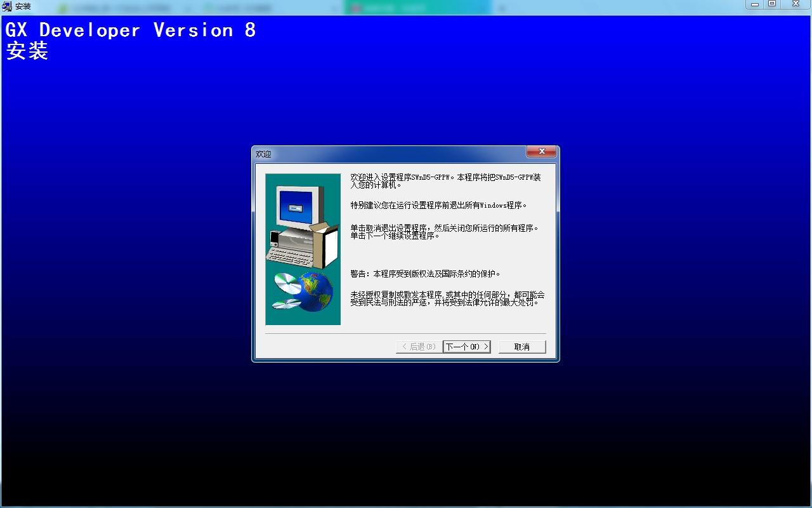Click the large 安装 subtitle under the heading

(27, 51)
